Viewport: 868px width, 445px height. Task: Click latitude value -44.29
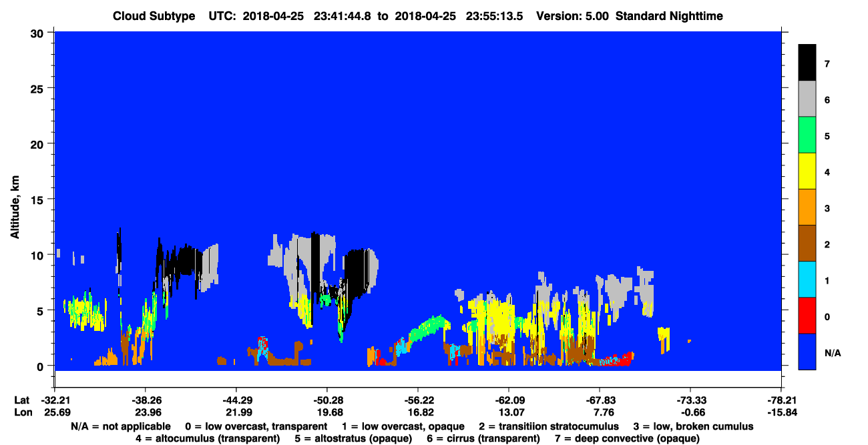click(x=236, y=400)
